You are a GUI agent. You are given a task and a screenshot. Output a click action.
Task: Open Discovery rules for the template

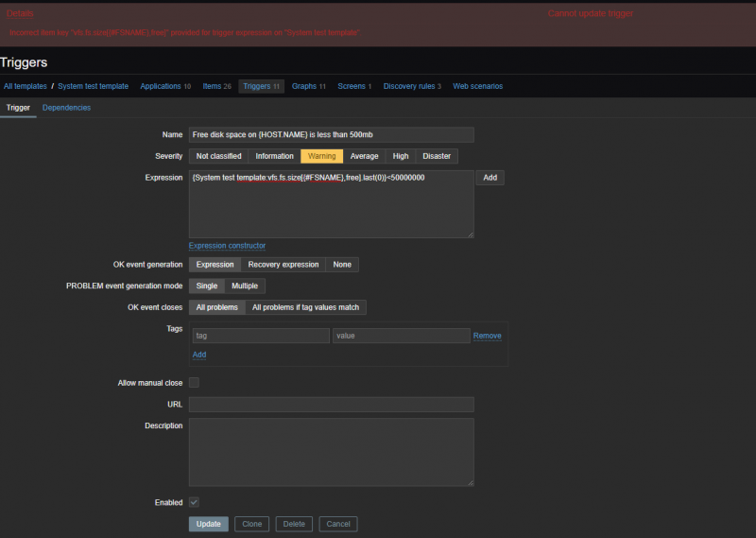412,86
